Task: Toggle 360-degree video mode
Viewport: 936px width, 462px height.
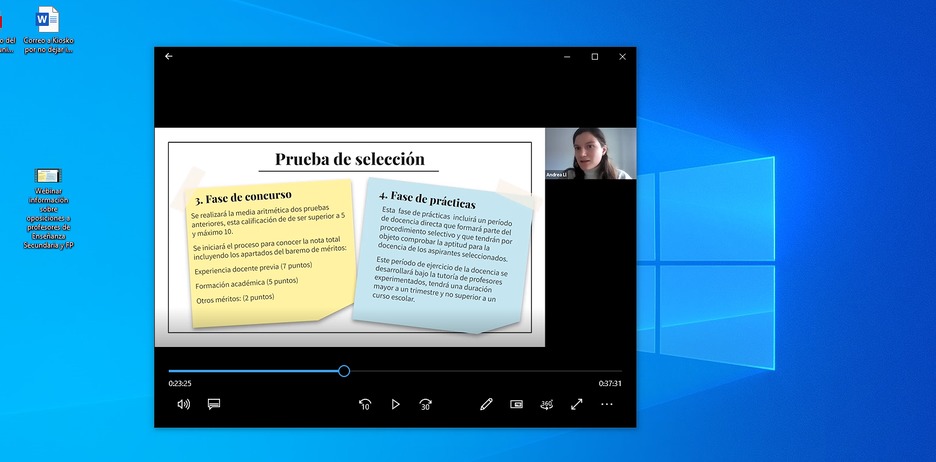Action: tap(546, 404)
